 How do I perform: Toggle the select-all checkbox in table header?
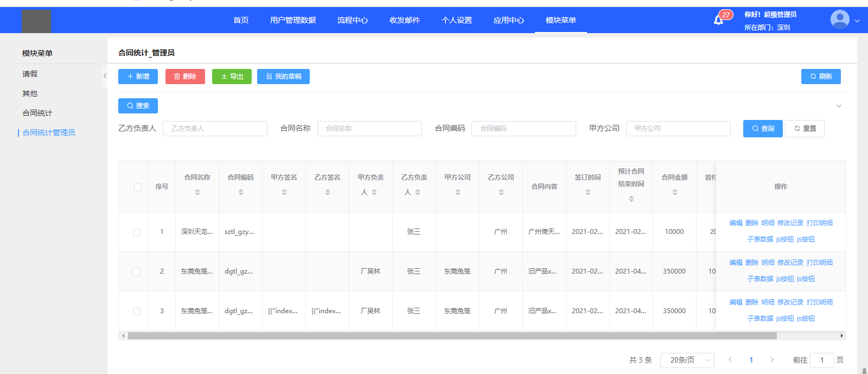[x=138, y=187]
